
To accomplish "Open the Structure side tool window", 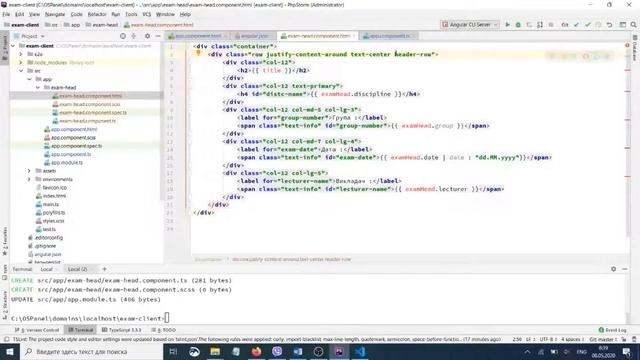I will coord(4,304).
